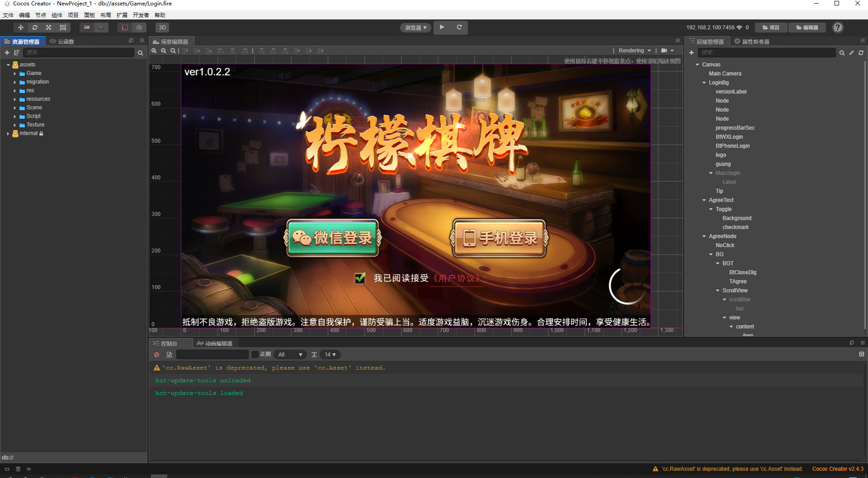Viewport: 868px width, 478px height.
Task: Open the console font size dropdown 14
Action: click(x=330, y=355)
